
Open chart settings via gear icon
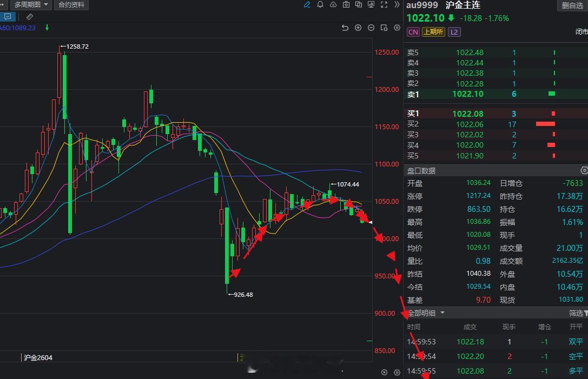coord(396,27)
